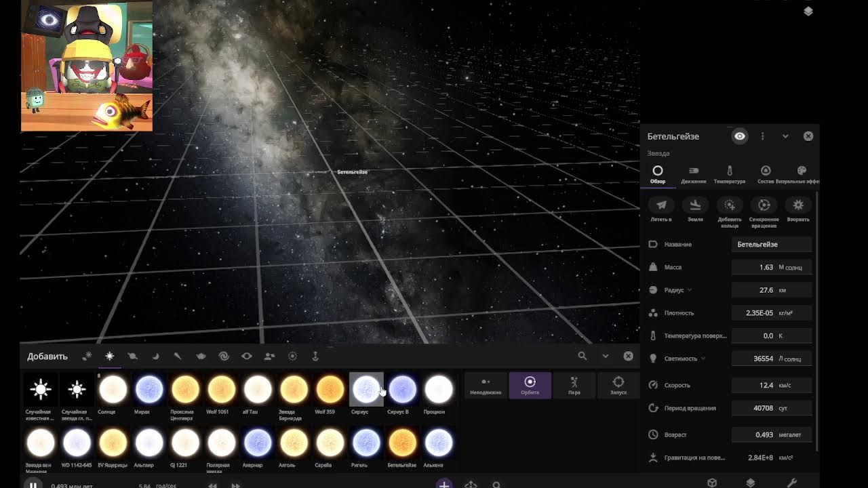Select the anchor category icon in Добавить bar

(315, 356)
